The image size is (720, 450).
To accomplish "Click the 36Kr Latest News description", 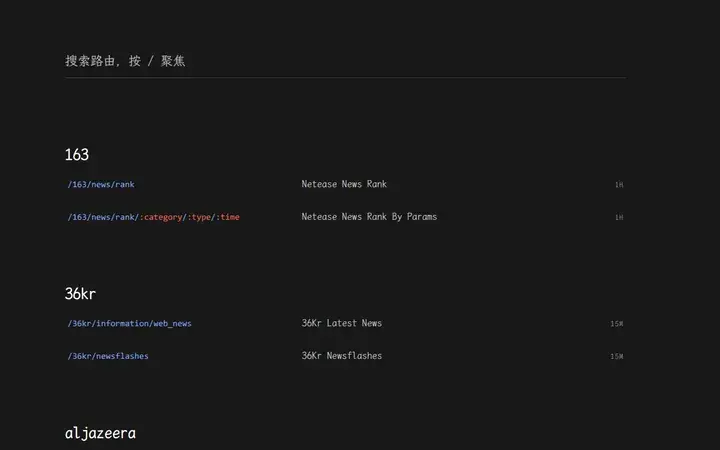I will (342, 323).
